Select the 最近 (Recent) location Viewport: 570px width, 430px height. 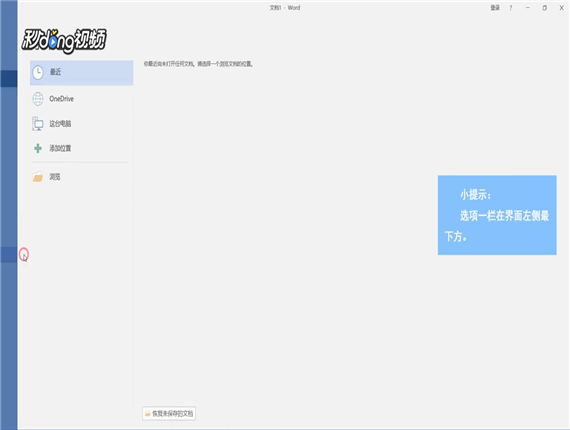pyautogui.click(x=81, y=72)
